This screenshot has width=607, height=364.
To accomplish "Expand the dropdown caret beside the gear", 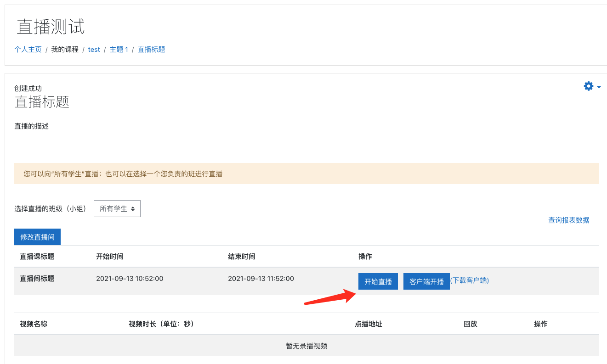I will (x=599, y=87).
